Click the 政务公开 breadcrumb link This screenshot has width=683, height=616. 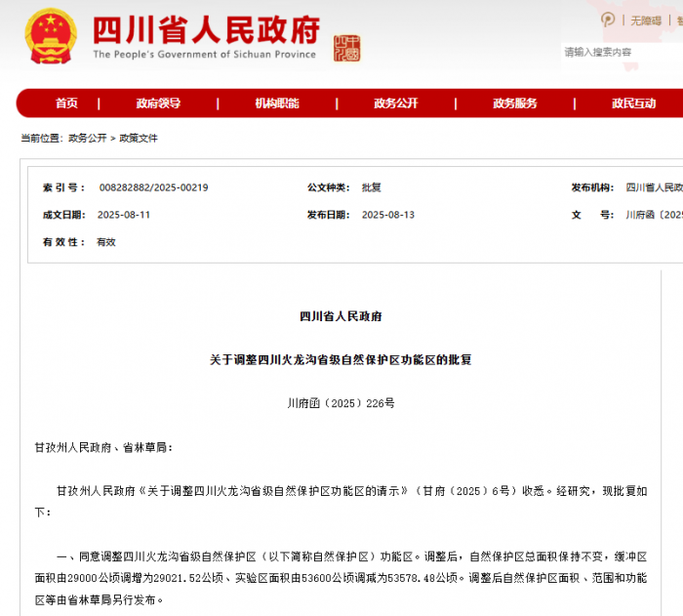pos(88,139)
